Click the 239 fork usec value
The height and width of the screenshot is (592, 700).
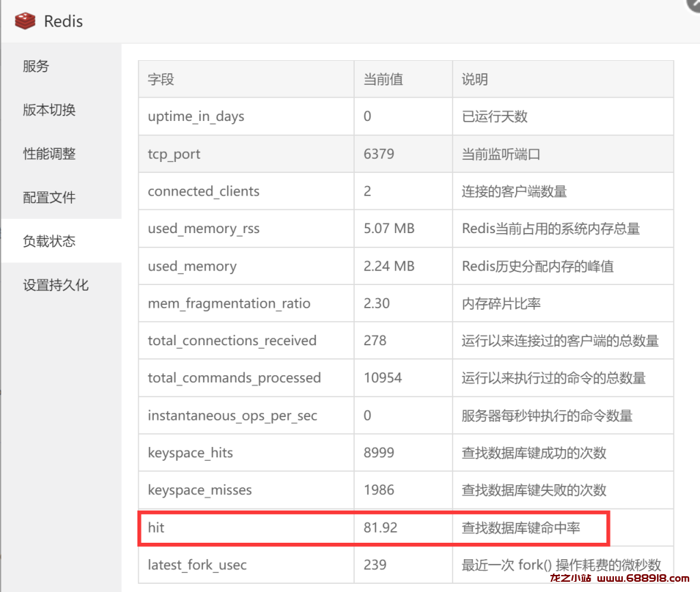(375, 565)
